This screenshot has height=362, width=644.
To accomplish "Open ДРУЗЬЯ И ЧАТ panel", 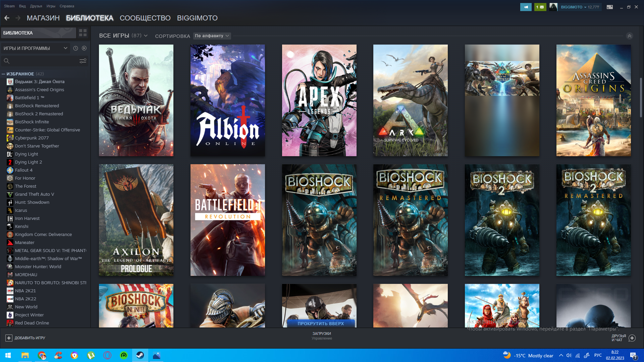I will click(x=623, y=338).
